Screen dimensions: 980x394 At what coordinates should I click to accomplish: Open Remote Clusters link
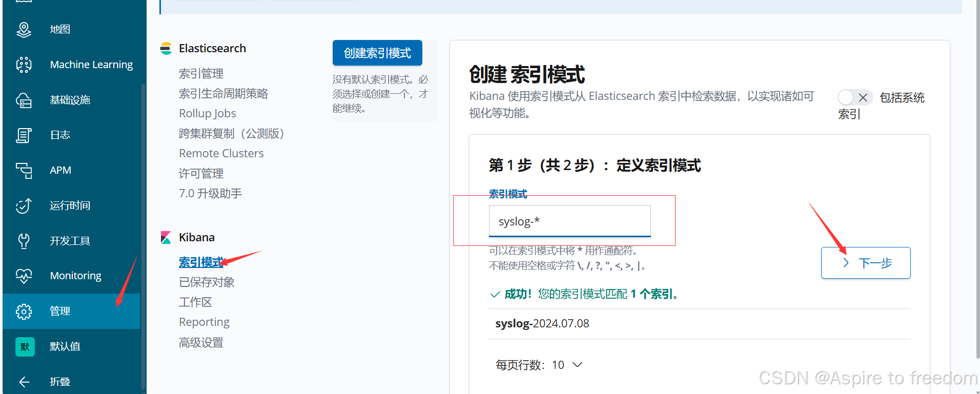(221, 153)
